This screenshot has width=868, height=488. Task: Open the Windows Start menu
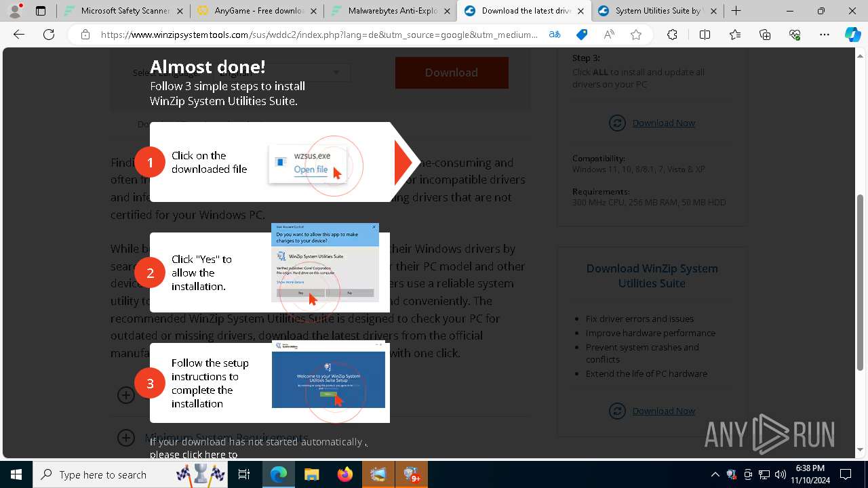tap(16, 474)
